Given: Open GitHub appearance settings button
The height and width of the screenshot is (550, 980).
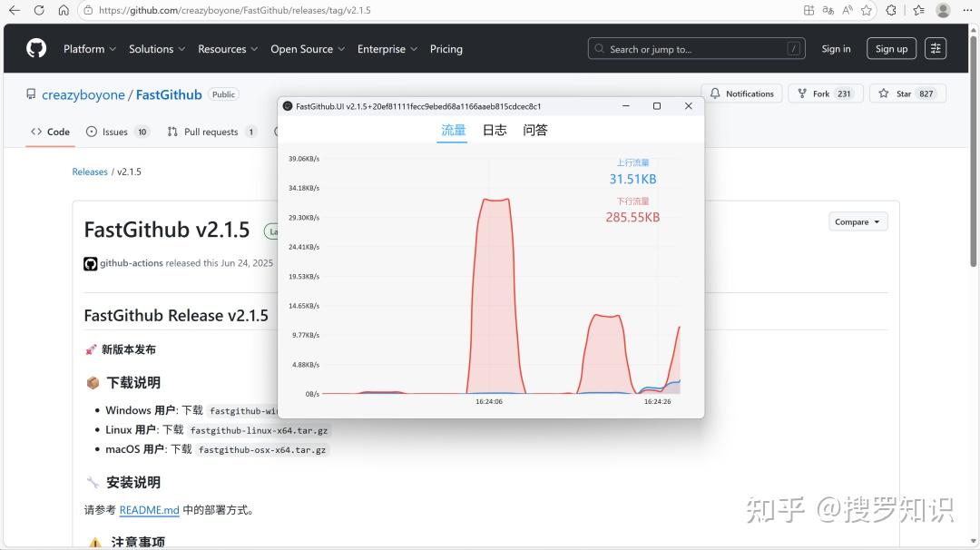Looking at the screenshot, I should [936, 48].
